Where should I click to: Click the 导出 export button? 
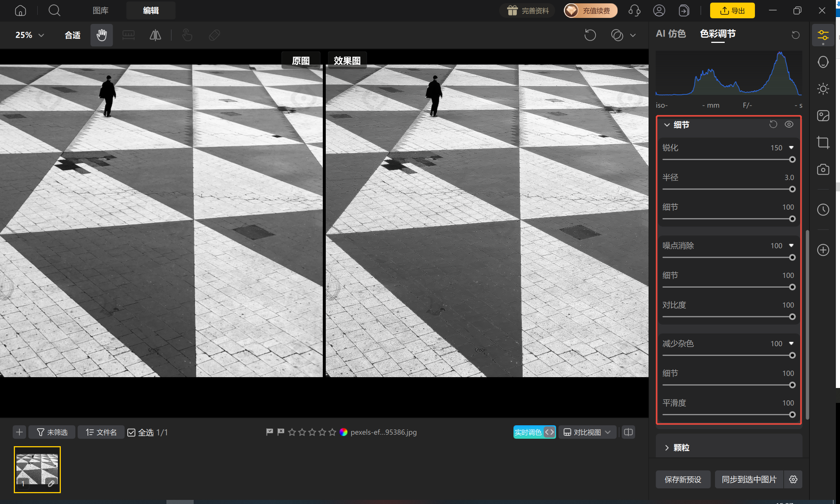pyautogui.click(x=732, y=10)
